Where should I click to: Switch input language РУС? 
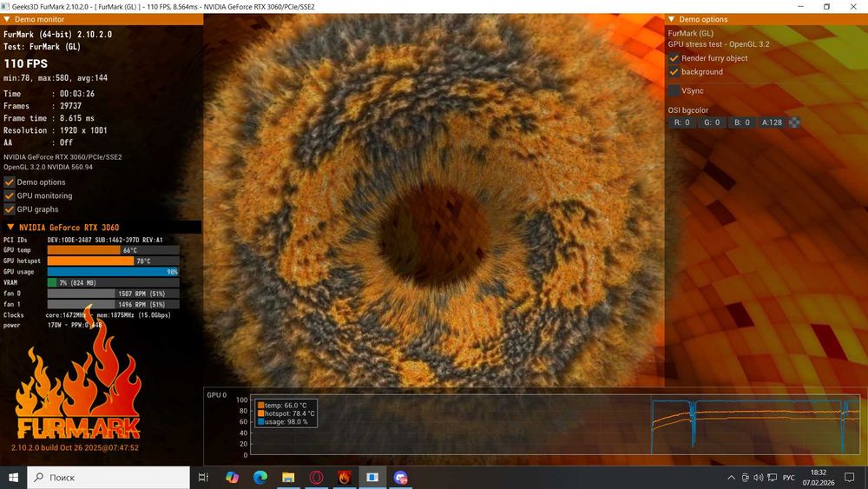coord(789,478)
